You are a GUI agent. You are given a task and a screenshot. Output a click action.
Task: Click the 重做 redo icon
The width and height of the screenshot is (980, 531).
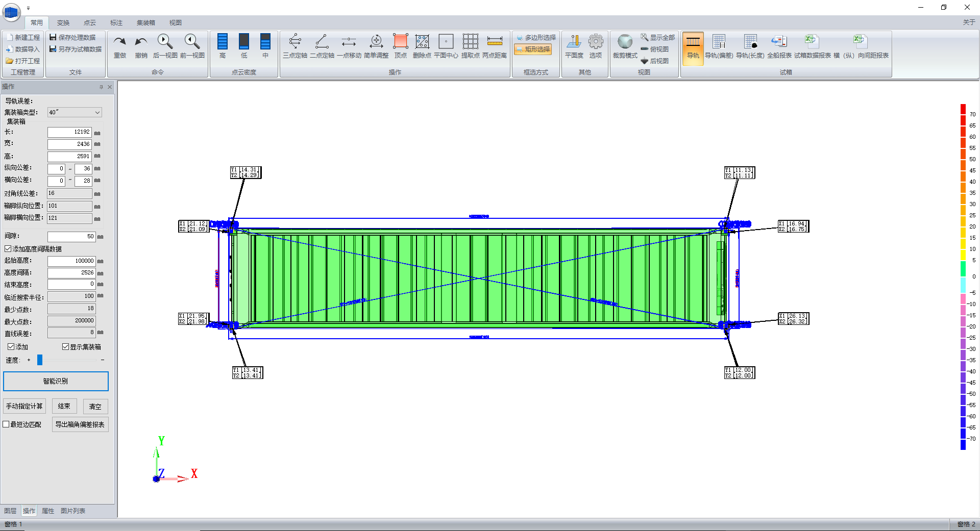click(x=120, y=46)
